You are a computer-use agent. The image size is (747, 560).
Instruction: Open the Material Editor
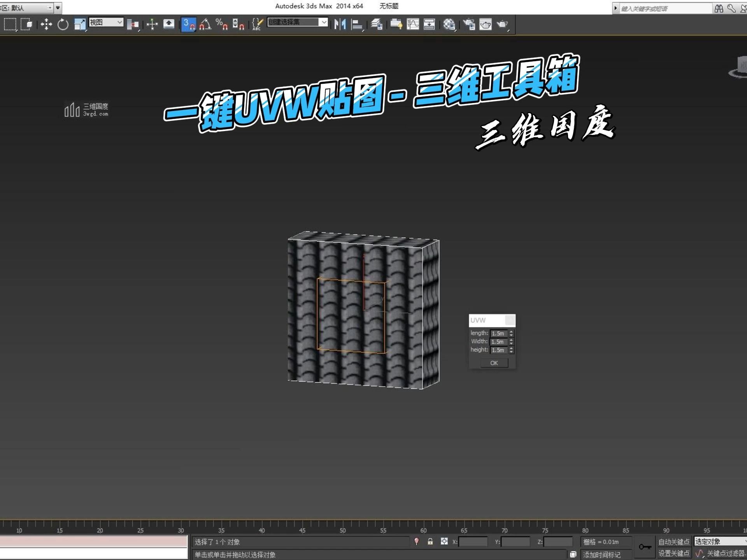point(449,24)
